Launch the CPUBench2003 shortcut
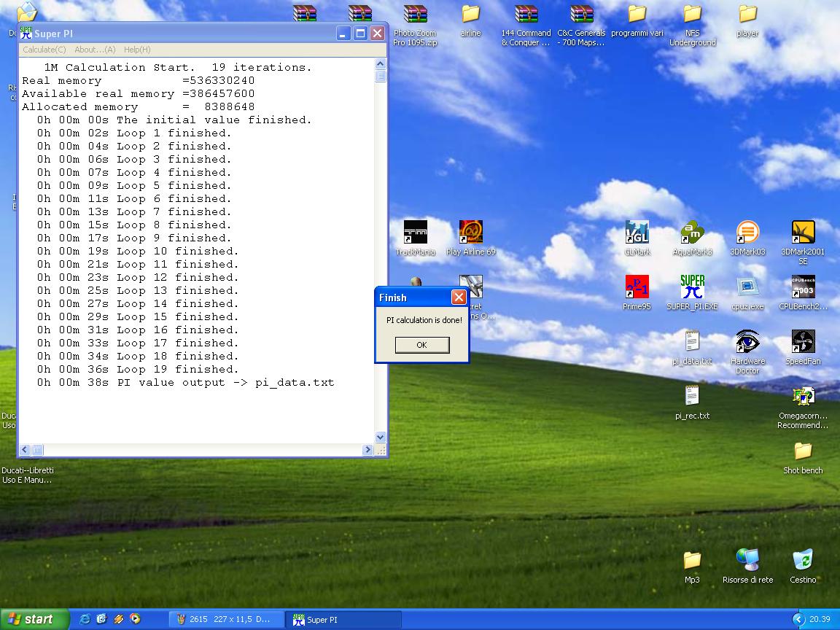This screenshot has height=630, width=840. pyautogui.click(x=803, y=292)
